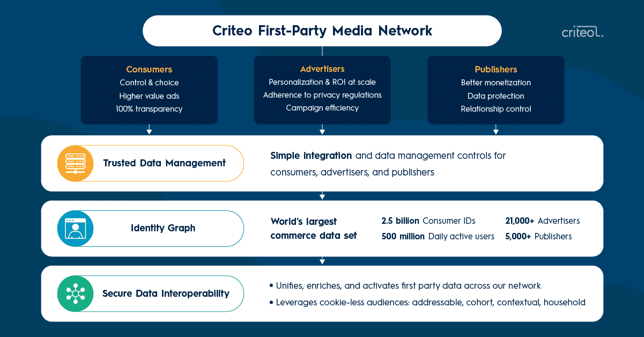Select the Trusted Data Management label pill
The width and height of the screenshot is (644, 337).
tap(151, 163)
